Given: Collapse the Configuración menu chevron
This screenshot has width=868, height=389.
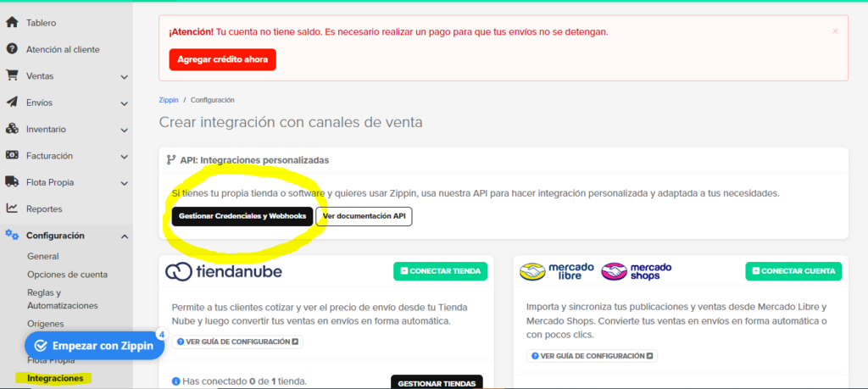Looking at the screenshot, I should click(x=124, y=236).
